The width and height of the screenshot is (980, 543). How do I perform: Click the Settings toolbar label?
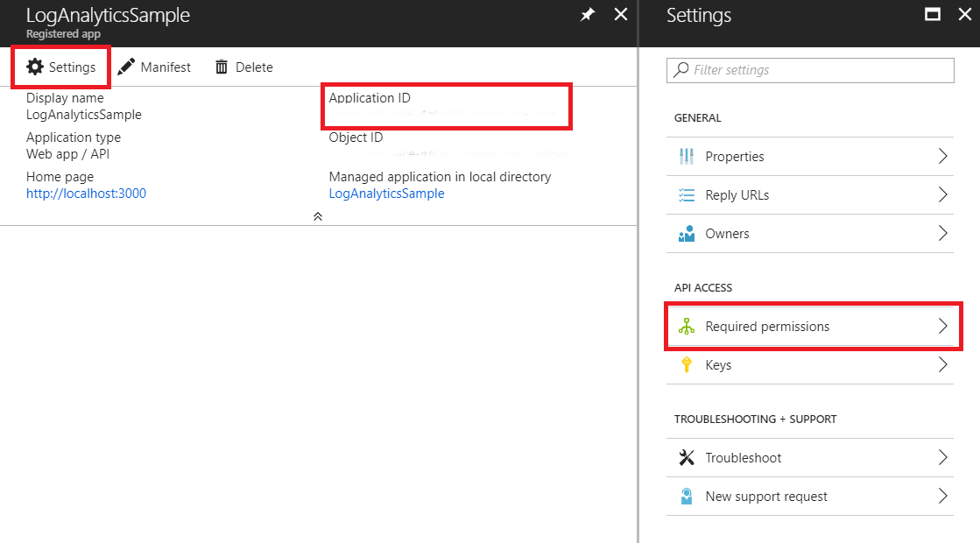(x=73, y=67)
